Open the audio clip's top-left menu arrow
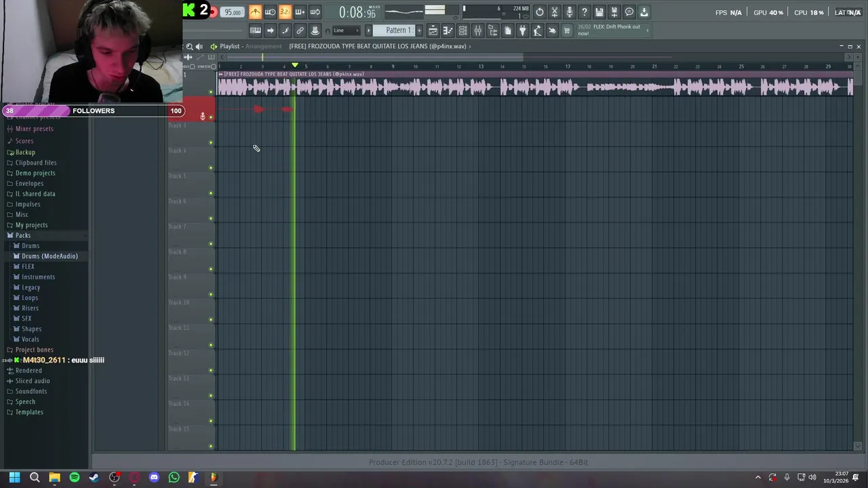Viewport: 868px width, 488px height. [220, 74]
